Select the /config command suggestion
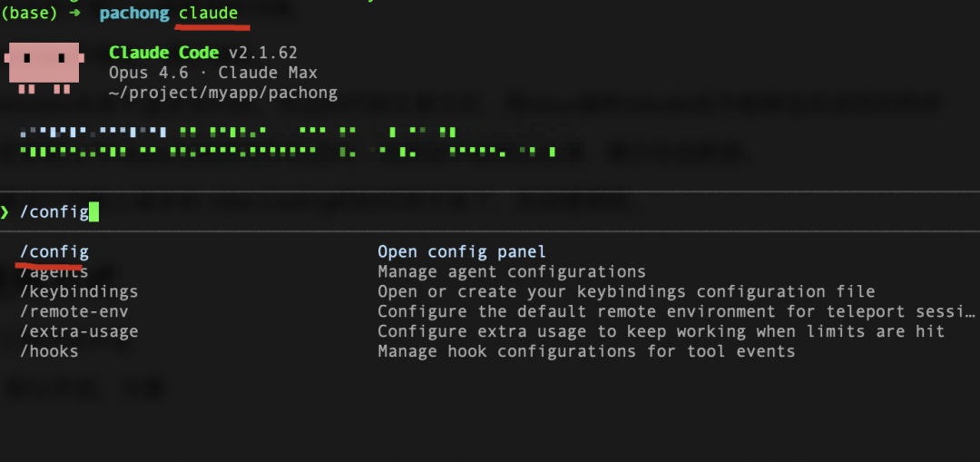The width and height of the screenshot is (980, 462). [x=54, y=251]
